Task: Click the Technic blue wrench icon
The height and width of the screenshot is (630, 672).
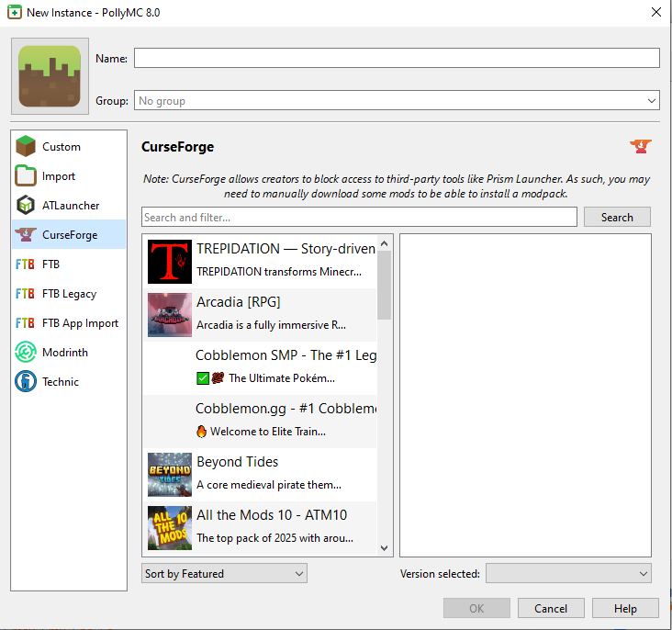Action: point(26,381)
